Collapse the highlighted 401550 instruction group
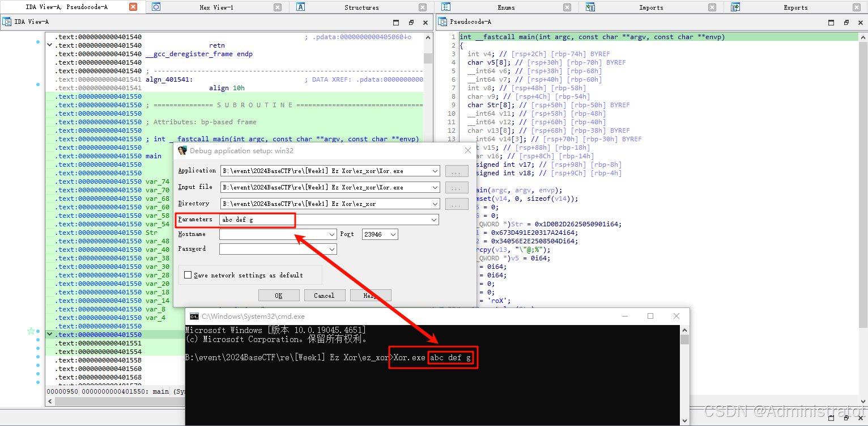This screenshot has height=426, width=868. pyautogui.click(x=49, y=334)
